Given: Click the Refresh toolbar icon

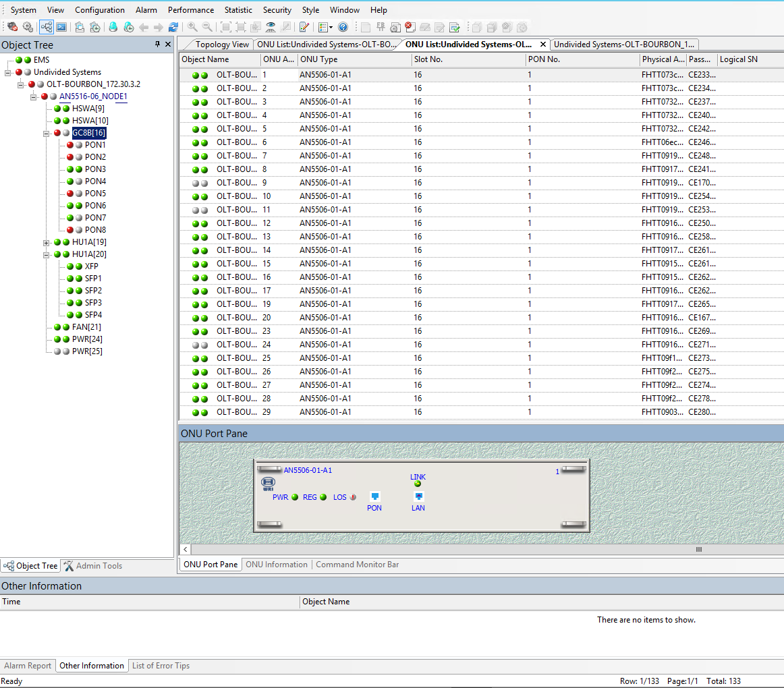Looking at the screenshot, I should pos(174,27).
